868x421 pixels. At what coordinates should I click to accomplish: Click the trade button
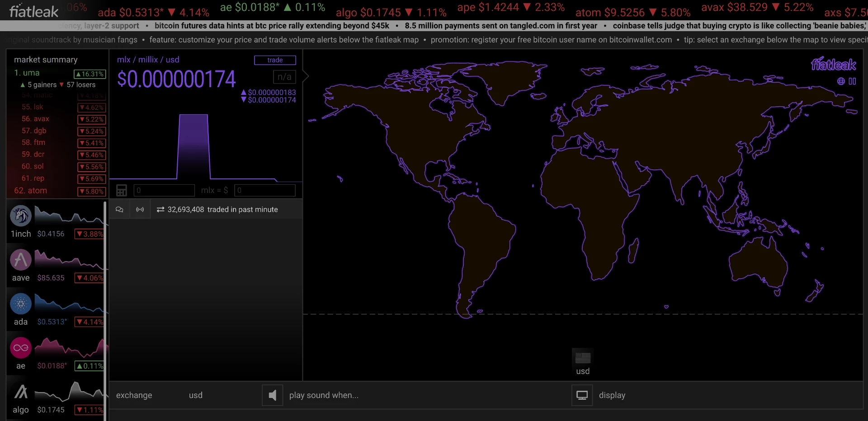(275, 60)
